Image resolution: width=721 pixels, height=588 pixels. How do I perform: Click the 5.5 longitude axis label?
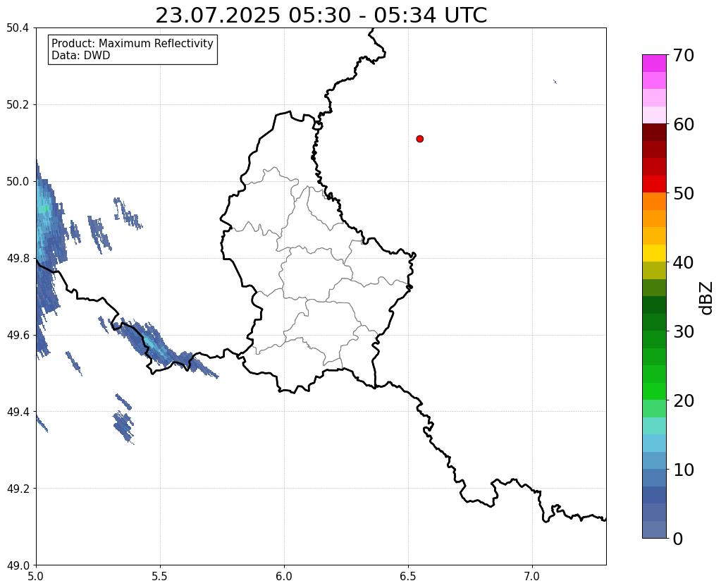point(160,576)
